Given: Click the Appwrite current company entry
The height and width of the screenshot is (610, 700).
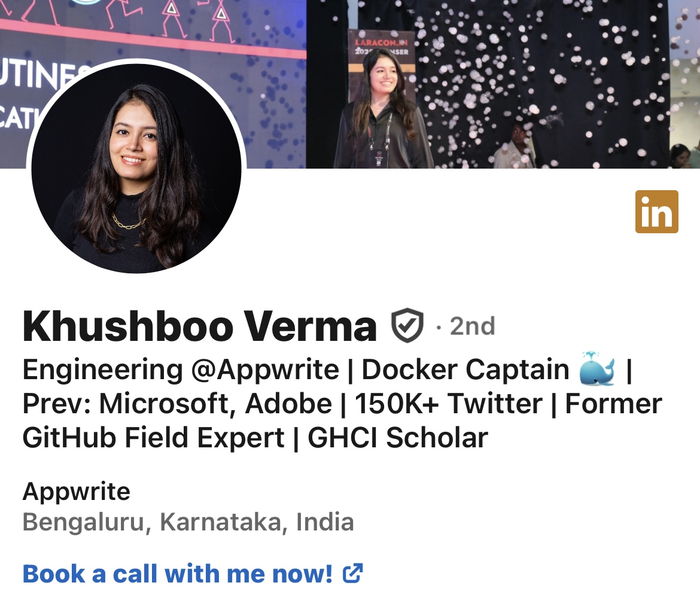Looking at the screenshot, I should pyautogui.click(x=77, y=492).
